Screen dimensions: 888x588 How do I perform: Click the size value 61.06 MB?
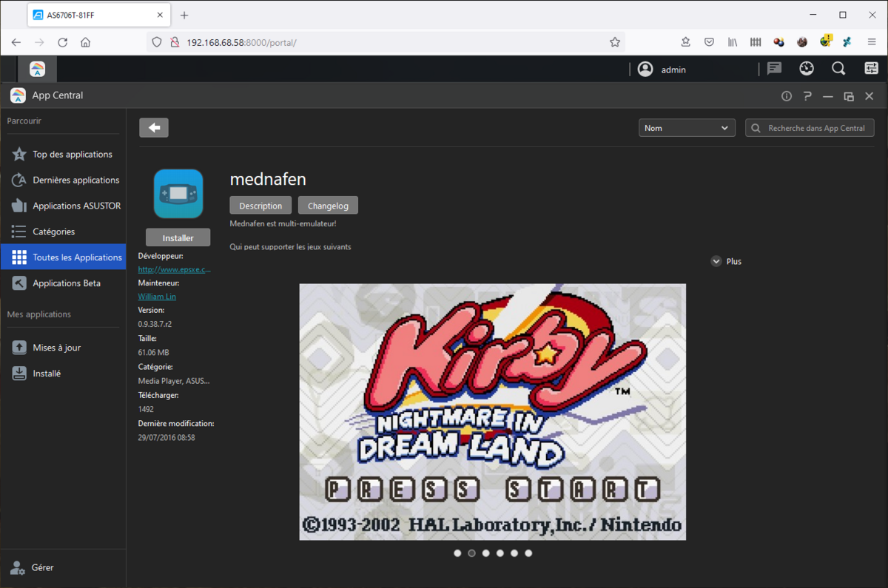(x=154, y=353)
